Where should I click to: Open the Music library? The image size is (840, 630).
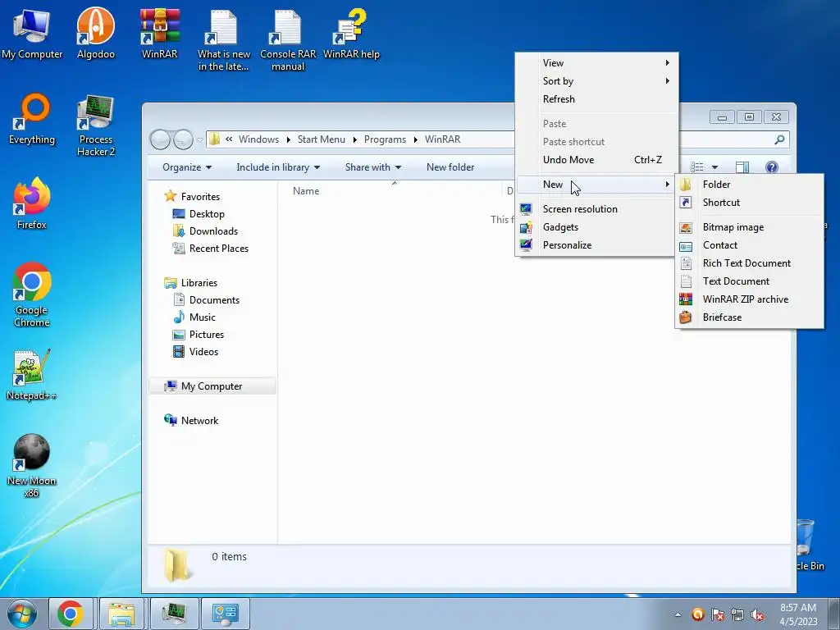194,317
